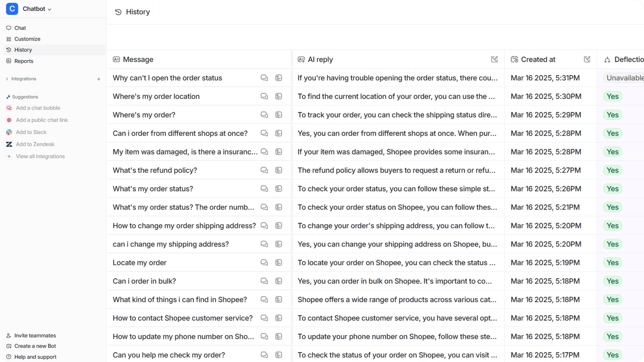The height and width of the screenshot is (362, 644).
Task: Open conversation icon for 'Where's my order?'
Action: pyautogui.click(x=264, y=115)
